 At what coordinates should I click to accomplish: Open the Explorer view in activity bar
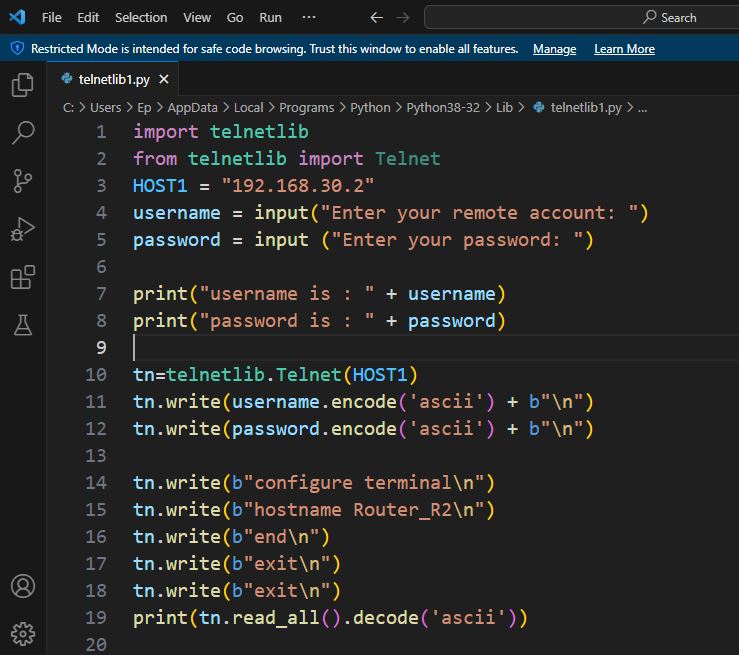point(23,84)
